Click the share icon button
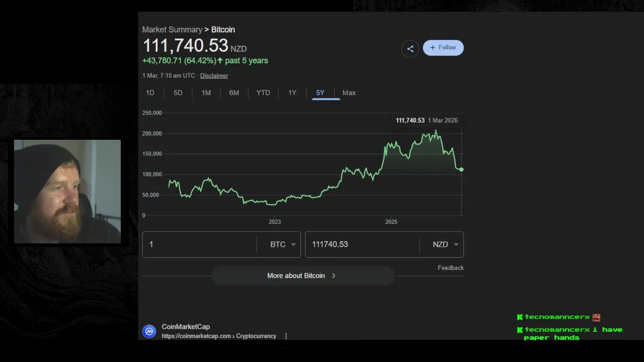The image size is (644, 362). coord(410,49)
